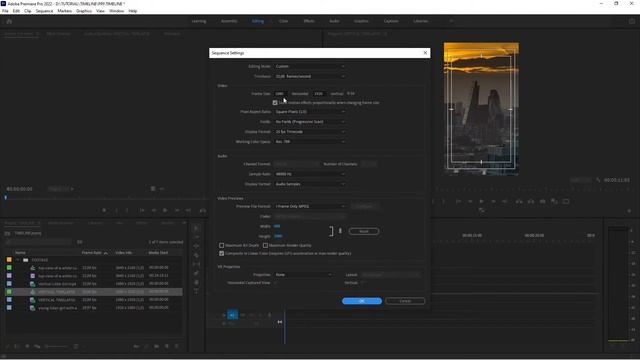The width and height of the screenshot is (640, 360).
Task: Click Mark In in the Program monitor
Action: click(x=433, y=201)
